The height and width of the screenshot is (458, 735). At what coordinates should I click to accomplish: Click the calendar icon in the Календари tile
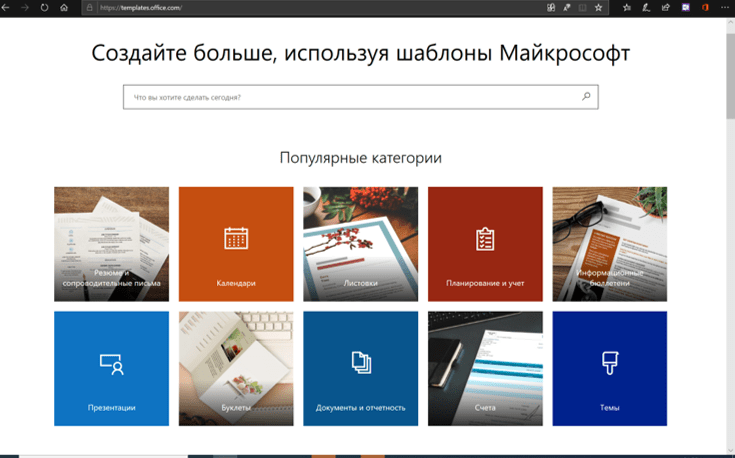pyautogui.click(x=236, y=238)
